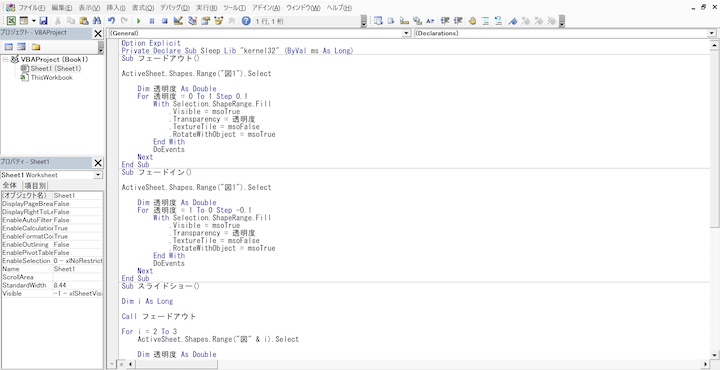
Task: Close the プロパティ - Sheet1 pane
Action: point(98,163)
